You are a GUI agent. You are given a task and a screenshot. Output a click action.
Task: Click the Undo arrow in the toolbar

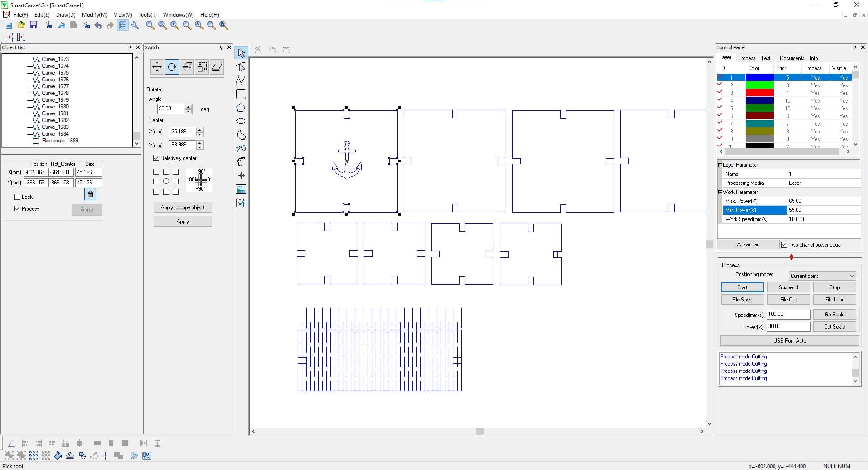pos(98,25)
